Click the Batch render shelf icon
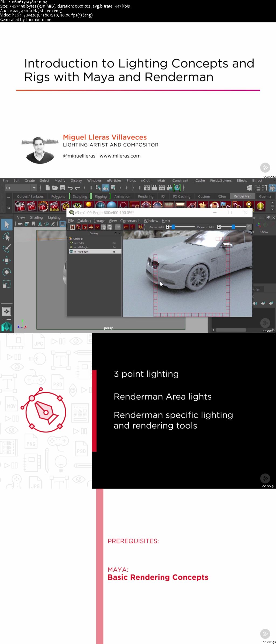 [54, 206]
